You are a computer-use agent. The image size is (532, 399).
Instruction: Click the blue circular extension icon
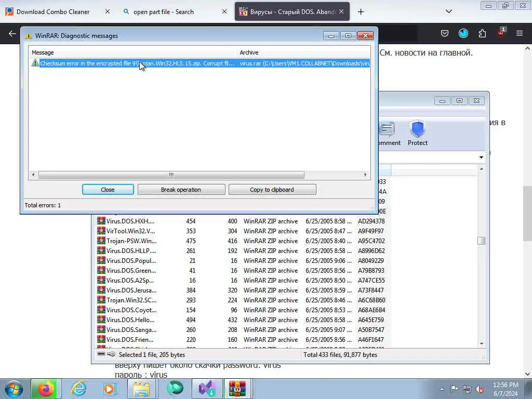tap(463, 33)
